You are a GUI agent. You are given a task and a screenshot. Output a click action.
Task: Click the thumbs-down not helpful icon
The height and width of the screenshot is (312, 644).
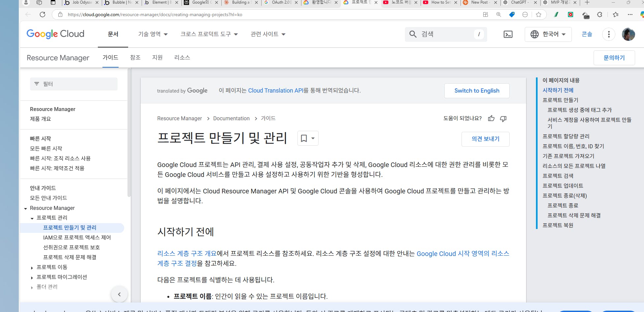(503, 119)
